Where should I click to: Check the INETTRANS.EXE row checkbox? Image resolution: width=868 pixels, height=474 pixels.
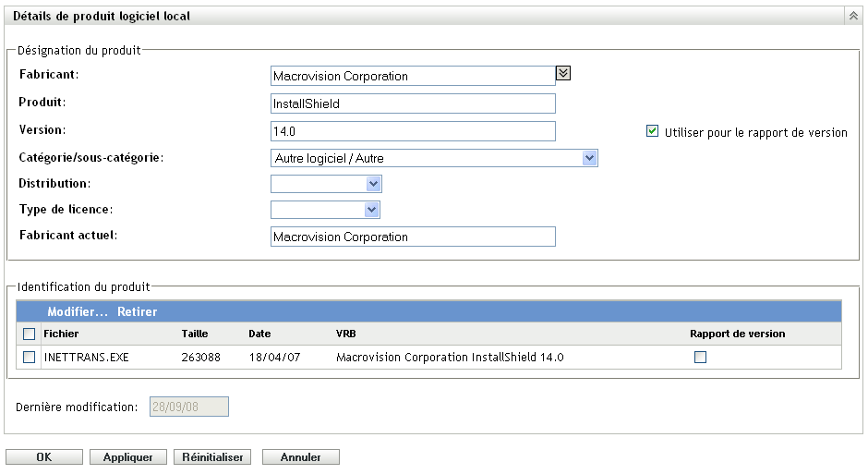pyautogui.click(x=29, y=357)
